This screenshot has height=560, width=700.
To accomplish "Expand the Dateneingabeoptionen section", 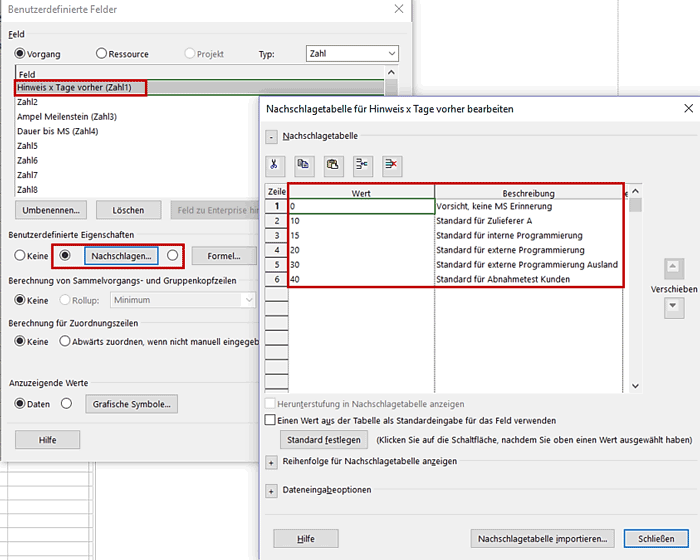I will click(x=271, y=491).
